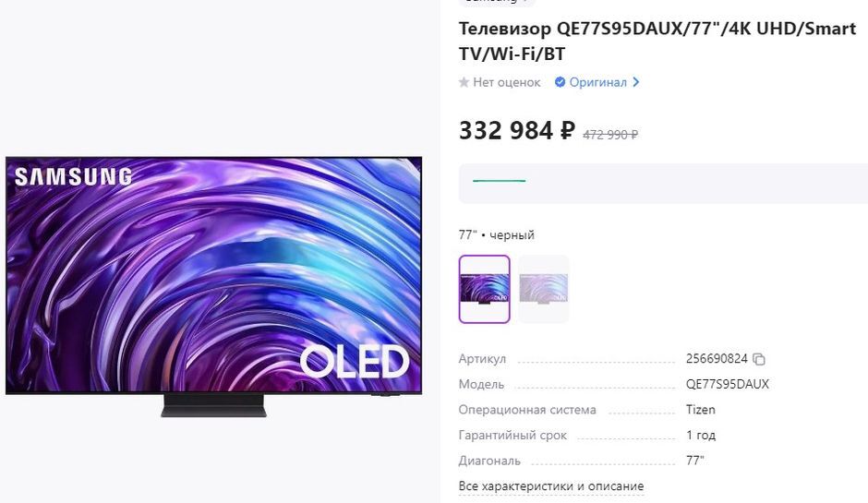Open Все характеристики и описание link
The width and height of the screenshot is (868, 503).
click(x=551, y=486)
